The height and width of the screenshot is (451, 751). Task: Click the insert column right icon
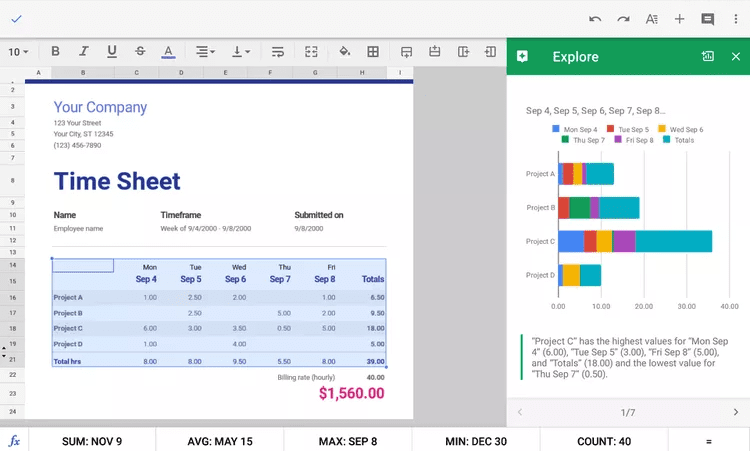[x=463, y=51]
